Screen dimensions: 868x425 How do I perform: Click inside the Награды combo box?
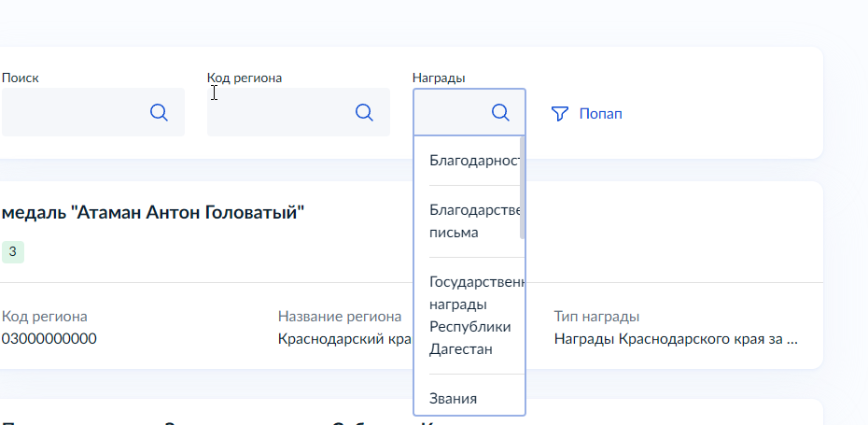[x=453, y=112]
